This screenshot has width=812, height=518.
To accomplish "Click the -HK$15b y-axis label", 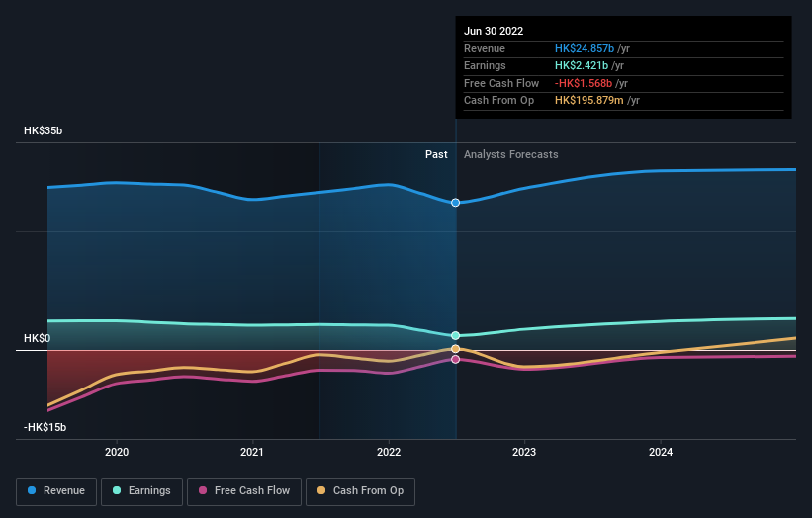I will coord(45,427).
